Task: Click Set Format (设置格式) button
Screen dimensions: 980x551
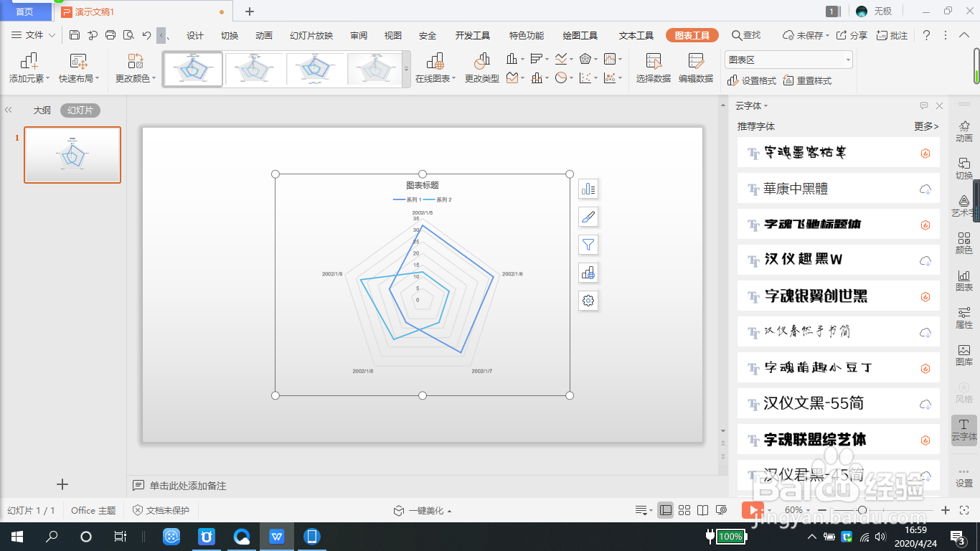Action: pos(752,81)
